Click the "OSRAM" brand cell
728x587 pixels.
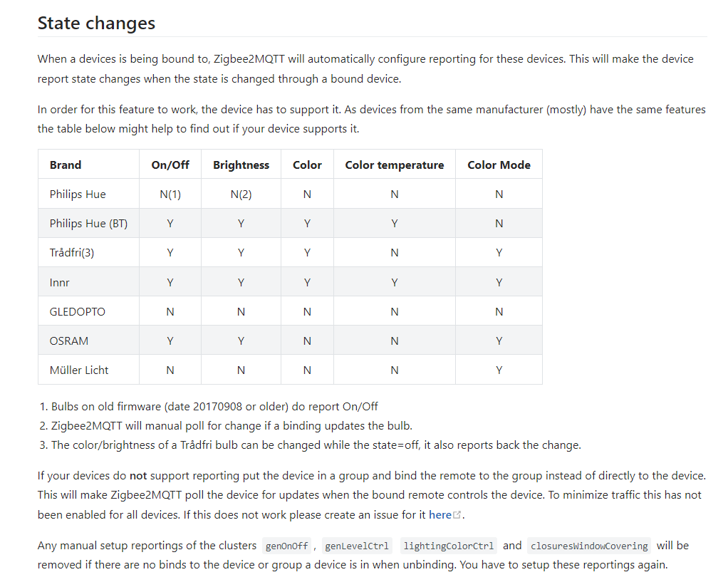(x=69, y=341)
